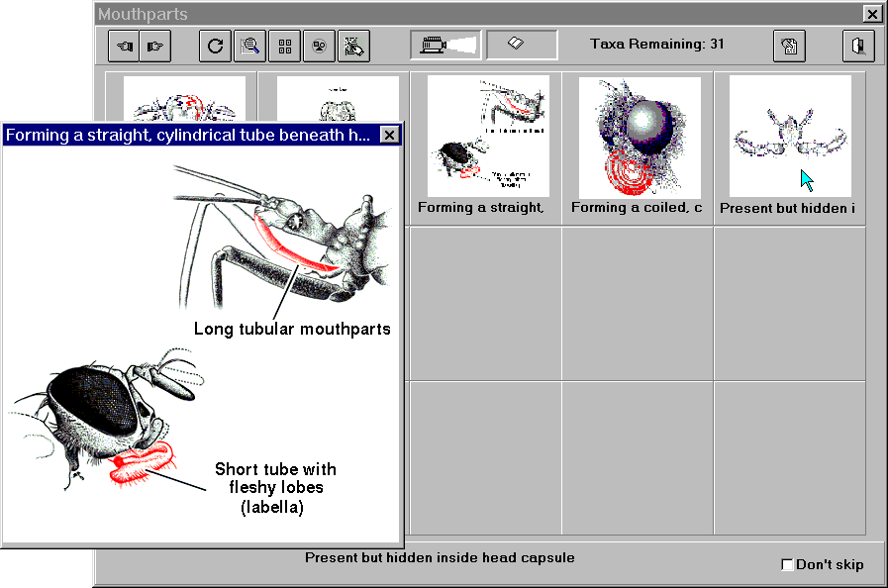
Task: Click the second partially hidden thumbnail
Action: [x=337, y=98]
